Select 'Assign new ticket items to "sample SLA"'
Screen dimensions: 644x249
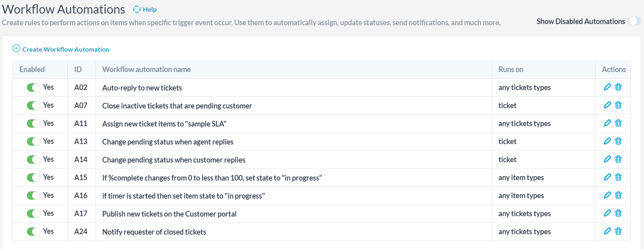tap(164, 124)
